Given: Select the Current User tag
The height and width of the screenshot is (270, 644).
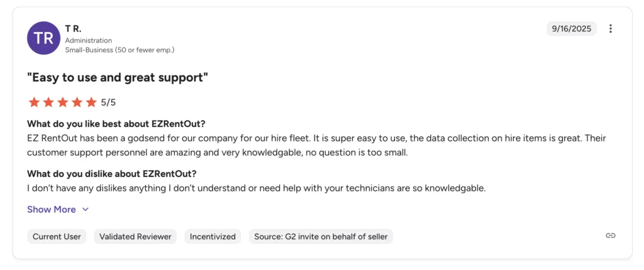Looking at the screenshot, I should click(57, 237).
